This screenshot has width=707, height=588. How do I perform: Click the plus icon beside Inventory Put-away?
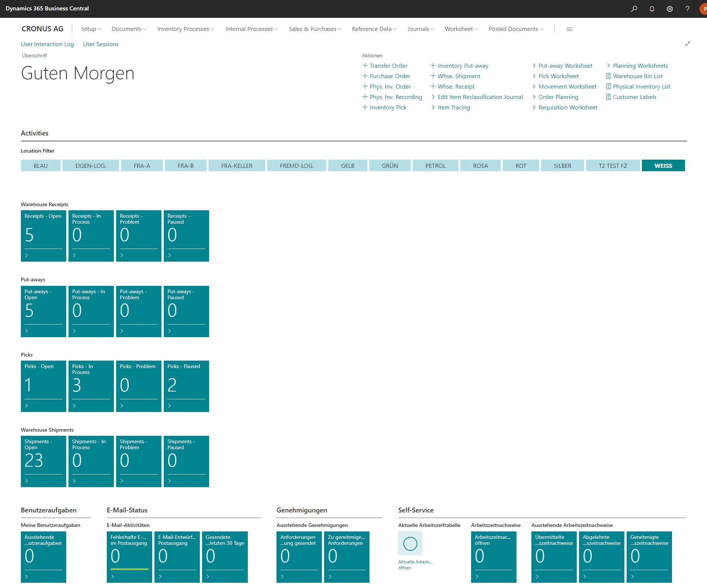coord(433,65)
